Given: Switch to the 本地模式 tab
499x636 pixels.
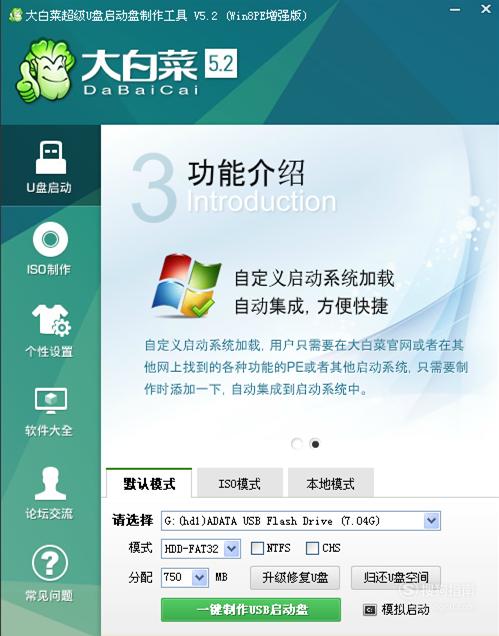Looking at the screenshot, I should click(331, 483).
